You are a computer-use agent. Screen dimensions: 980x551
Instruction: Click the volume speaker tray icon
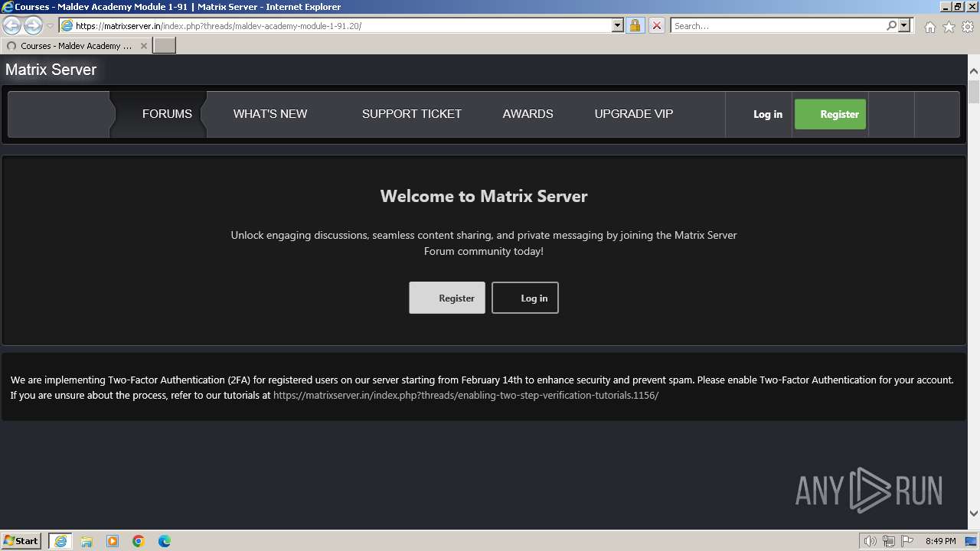click(871, 541)
